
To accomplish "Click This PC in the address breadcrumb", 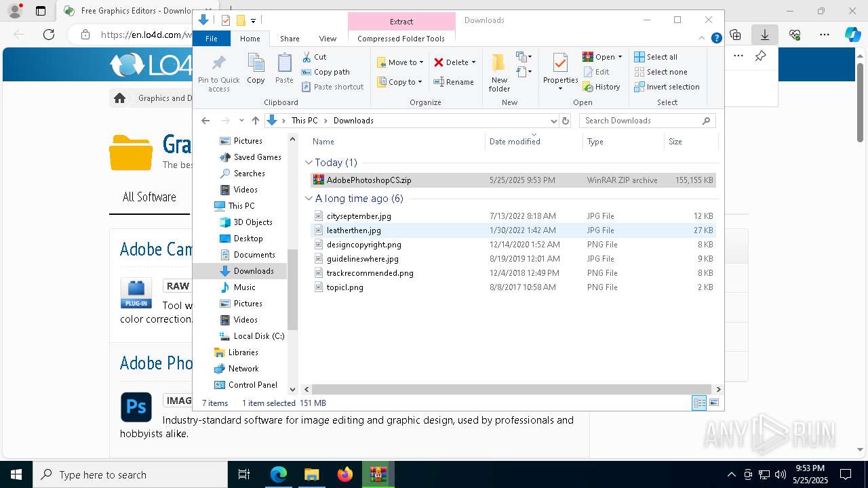I will click(x=304, y=121).
